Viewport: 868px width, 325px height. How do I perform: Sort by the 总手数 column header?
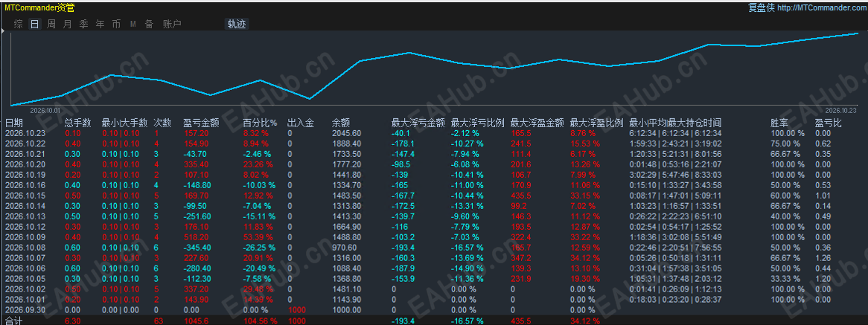[78, 123]
